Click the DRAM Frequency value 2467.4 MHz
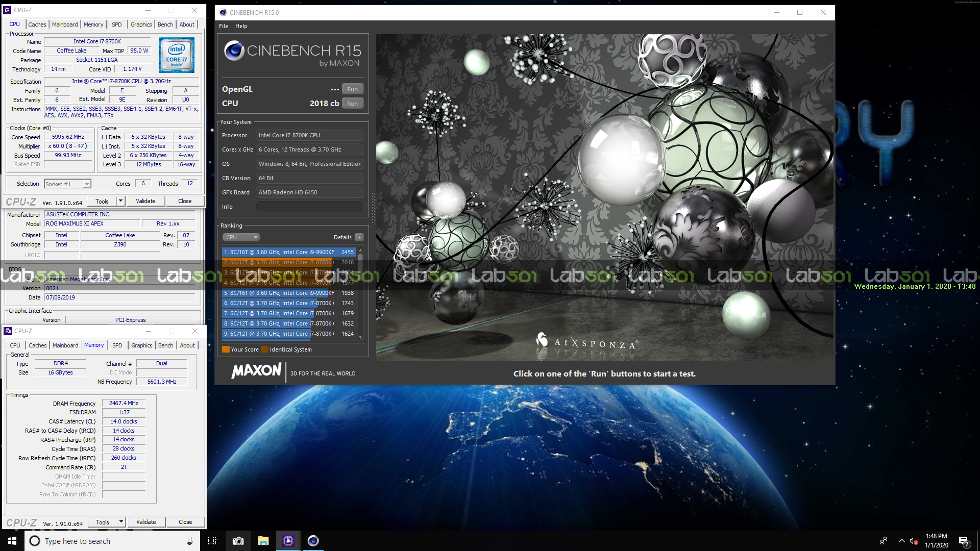 point(124,403)
